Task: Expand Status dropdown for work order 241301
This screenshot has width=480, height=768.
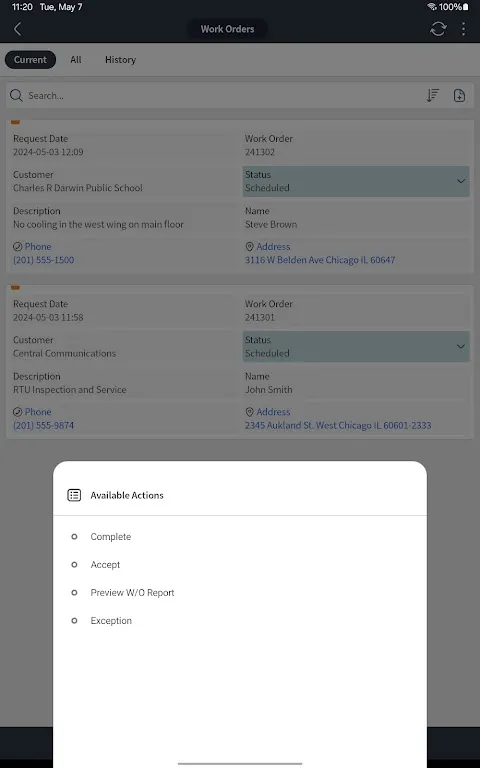Action: [x=356, y=346]
